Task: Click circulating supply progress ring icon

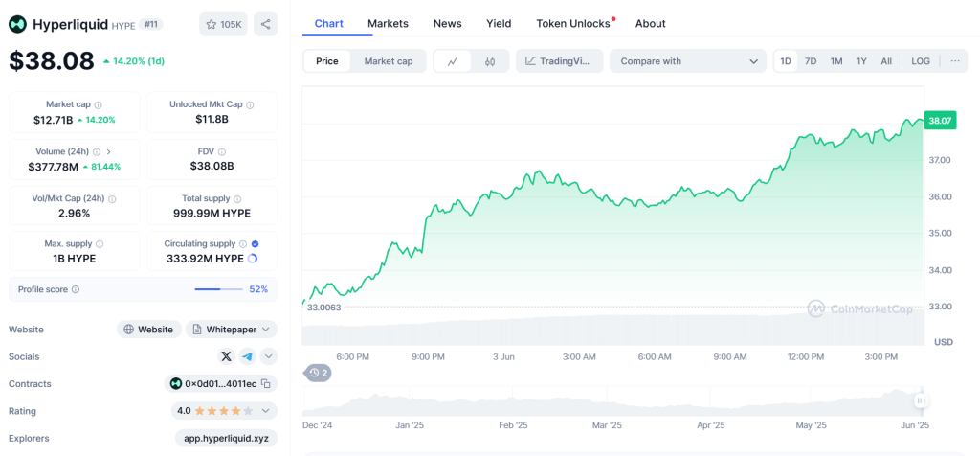Action: pos(253,259)
